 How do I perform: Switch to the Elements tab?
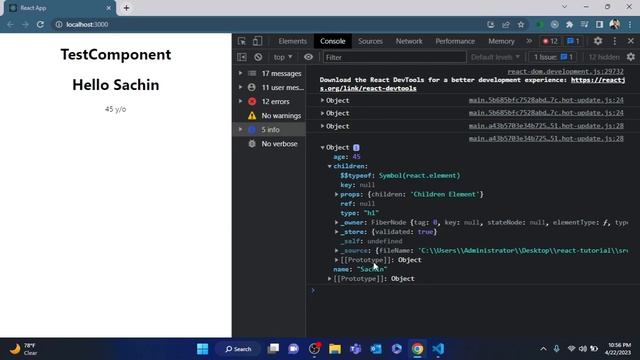(x=292, y=41)
